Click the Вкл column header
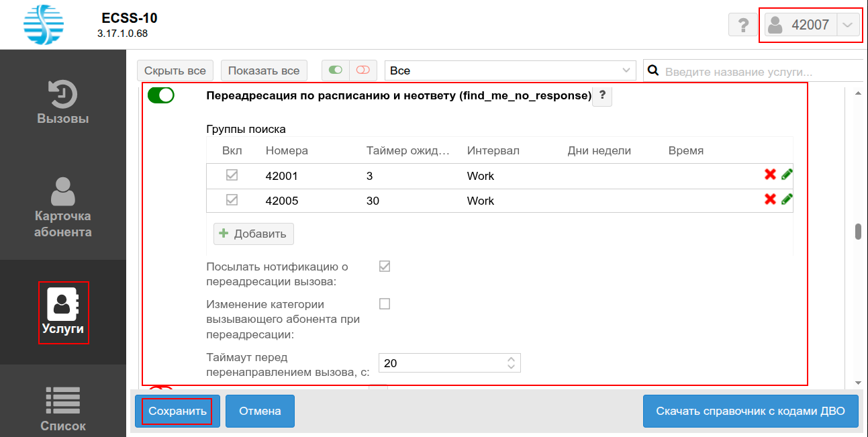Image resolution: width=868 pixels, height=437 pixels. click(232, 150)
